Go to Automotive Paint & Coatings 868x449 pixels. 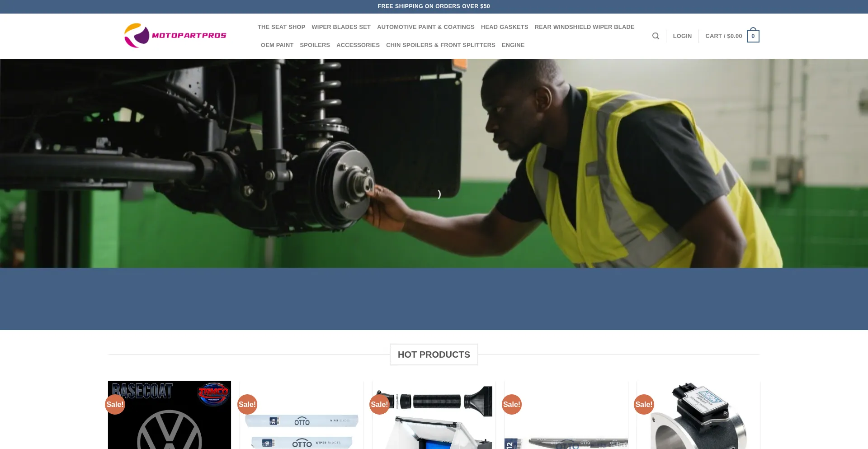[425, 27]
